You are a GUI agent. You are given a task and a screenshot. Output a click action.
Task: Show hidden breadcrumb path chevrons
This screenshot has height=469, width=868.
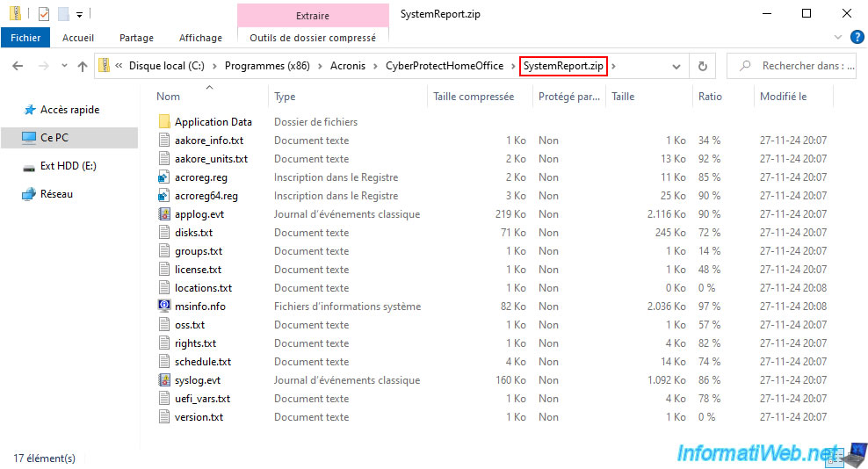(x=119, y=66)
